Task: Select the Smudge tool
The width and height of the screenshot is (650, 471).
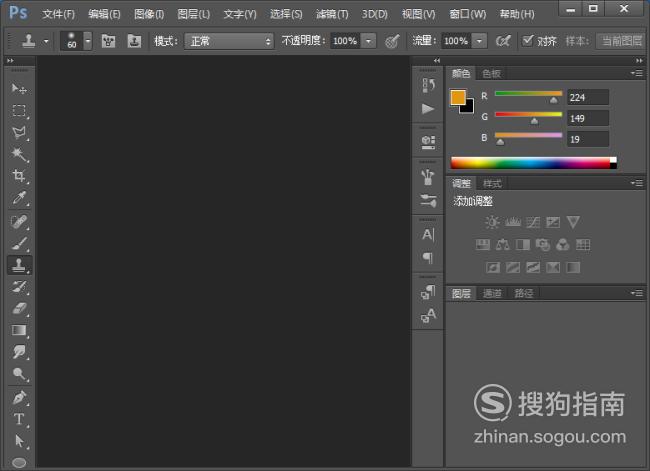Action: click(x=19, y=352)
